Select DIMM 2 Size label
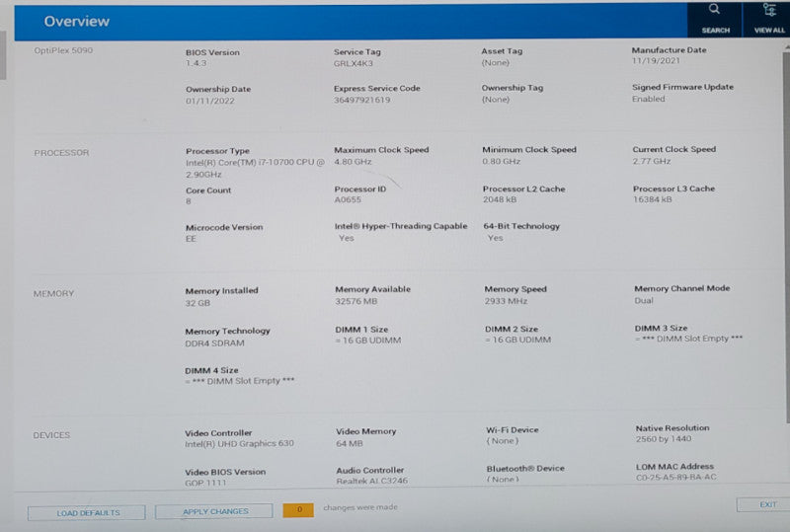The image size is (790, 532). (512, 329)
